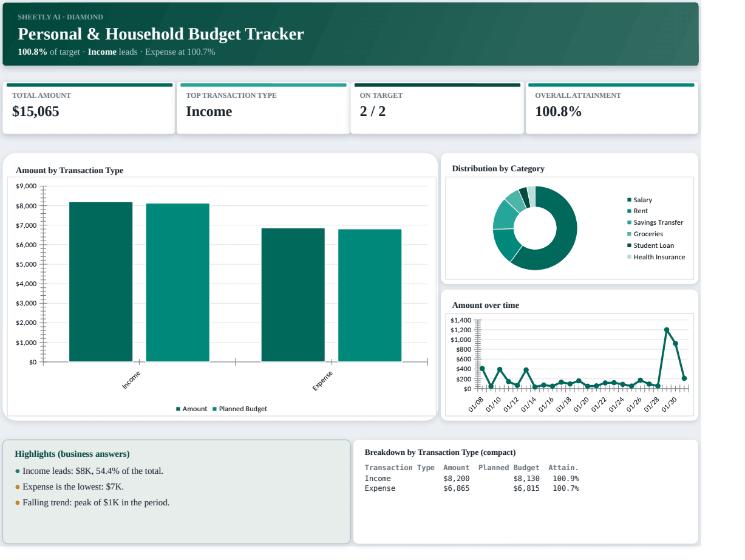Click the Savings Transfer legend swatch
This screenshot has width=745, height=560.
click(629, 222)
